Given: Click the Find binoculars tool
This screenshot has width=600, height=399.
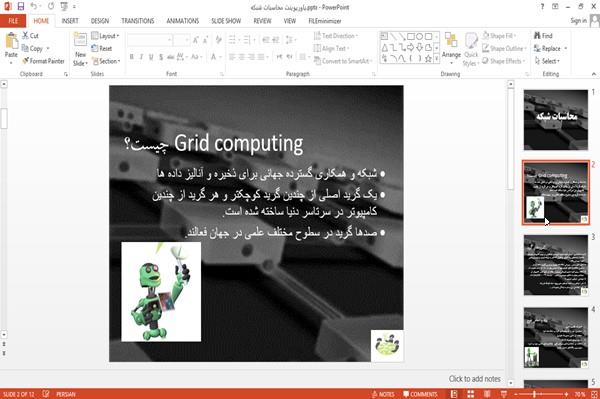Looking at the screenshot, I should point(543,36).
